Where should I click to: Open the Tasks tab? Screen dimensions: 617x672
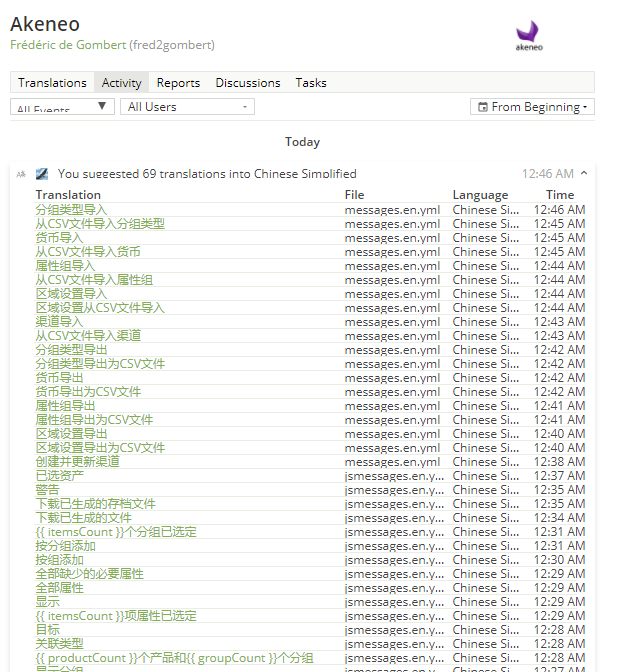click(x=311, y=83)
